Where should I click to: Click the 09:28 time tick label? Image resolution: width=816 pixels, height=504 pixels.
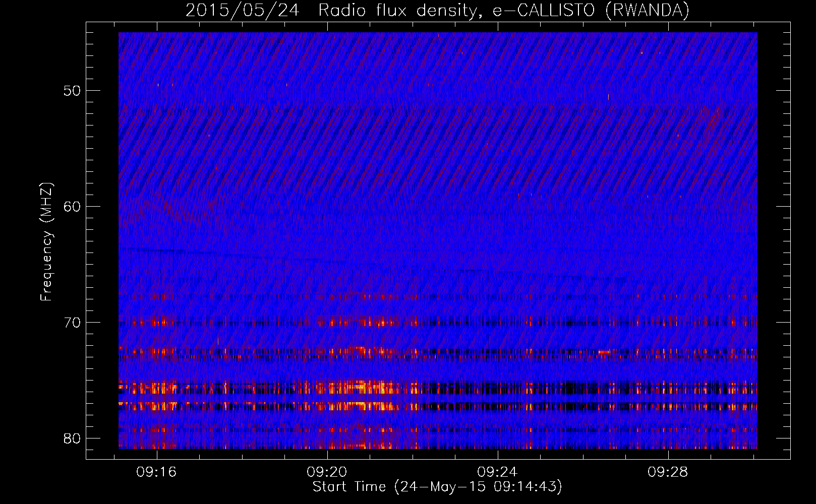[668, 472]
